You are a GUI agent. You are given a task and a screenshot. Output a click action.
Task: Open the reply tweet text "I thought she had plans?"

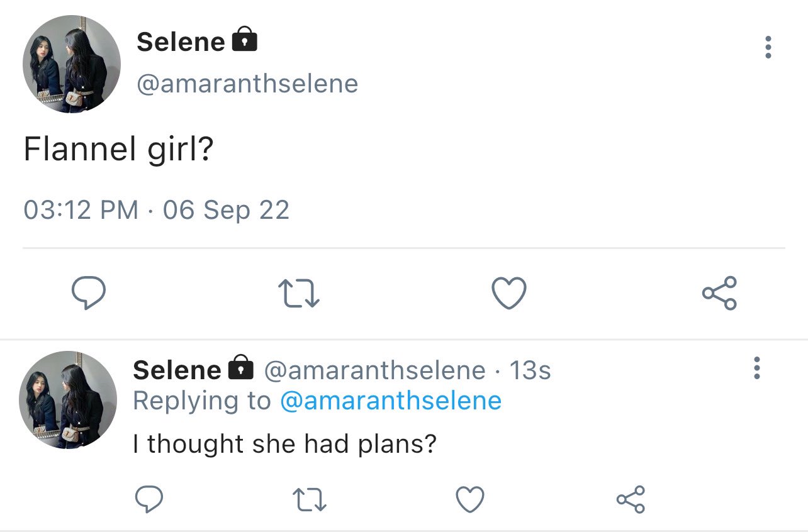pyautogui.click(x=284, y=444)
